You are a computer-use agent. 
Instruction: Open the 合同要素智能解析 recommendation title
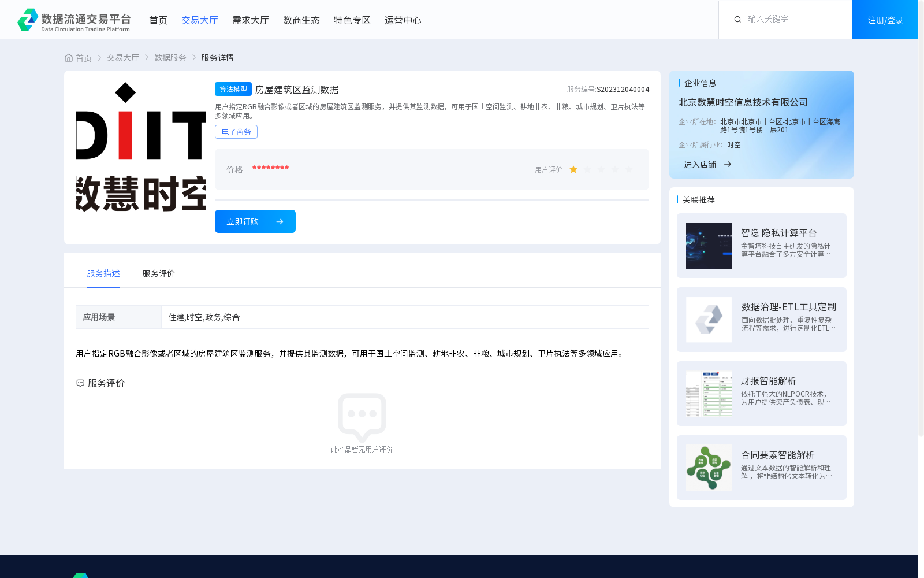tap(778, 455)
